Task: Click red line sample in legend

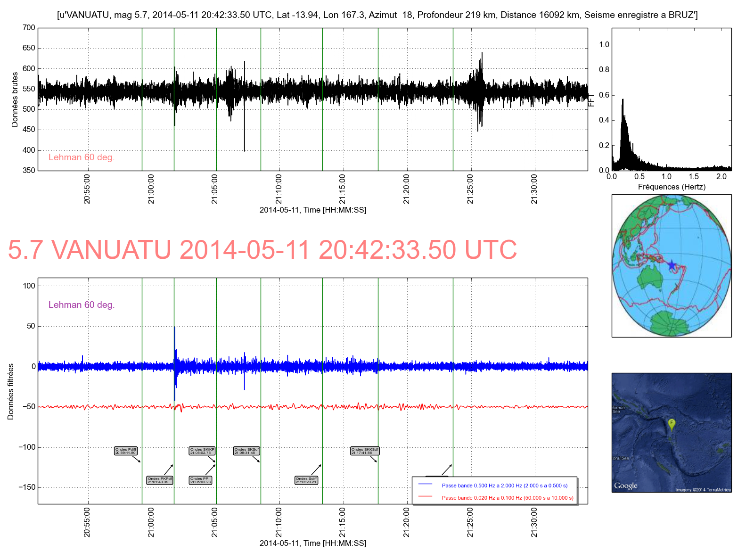Action: (x=425, y=496)
